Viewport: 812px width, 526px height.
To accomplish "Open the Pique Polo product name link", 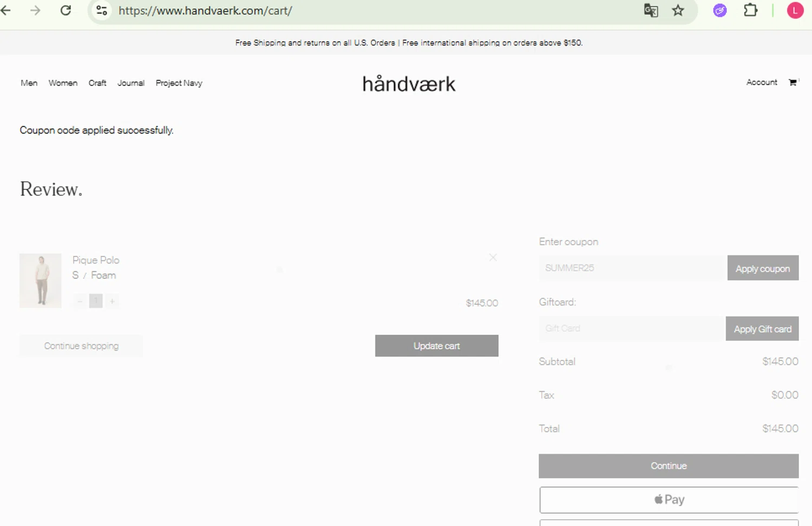I will pos(96,260).
